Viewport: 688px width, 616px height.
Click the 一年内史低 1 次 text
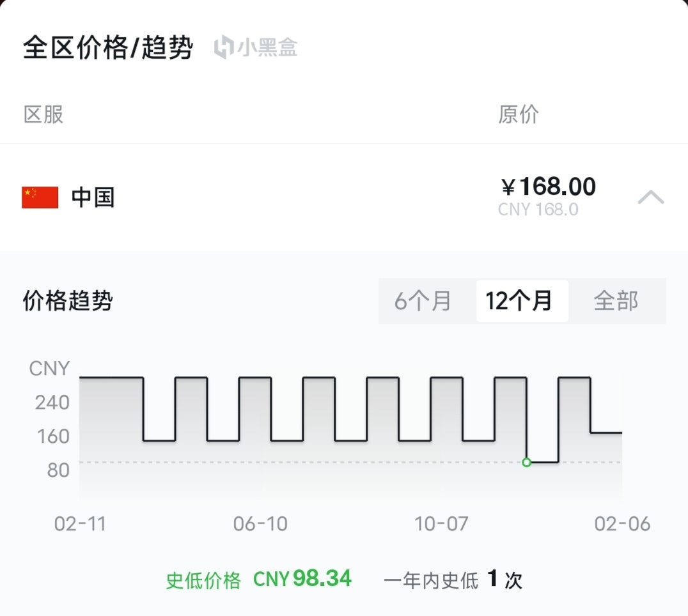(453, 580)
